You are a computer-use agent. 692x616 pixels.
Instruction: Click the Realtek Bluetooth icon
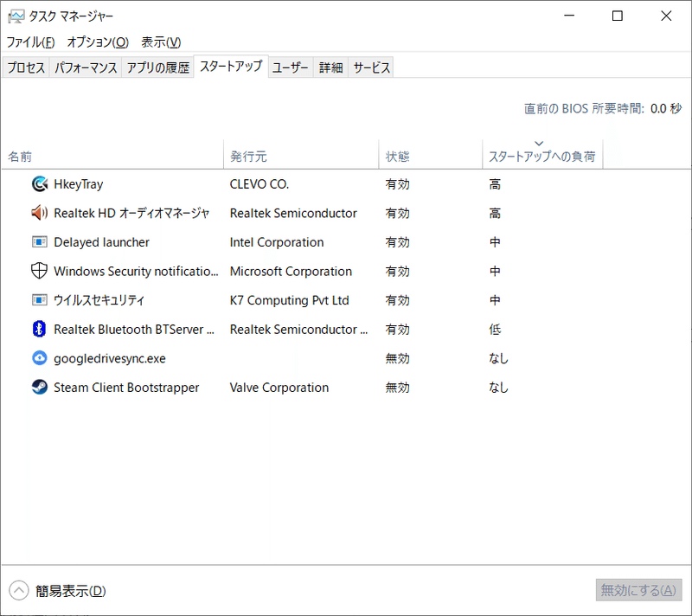click(39, 329)
